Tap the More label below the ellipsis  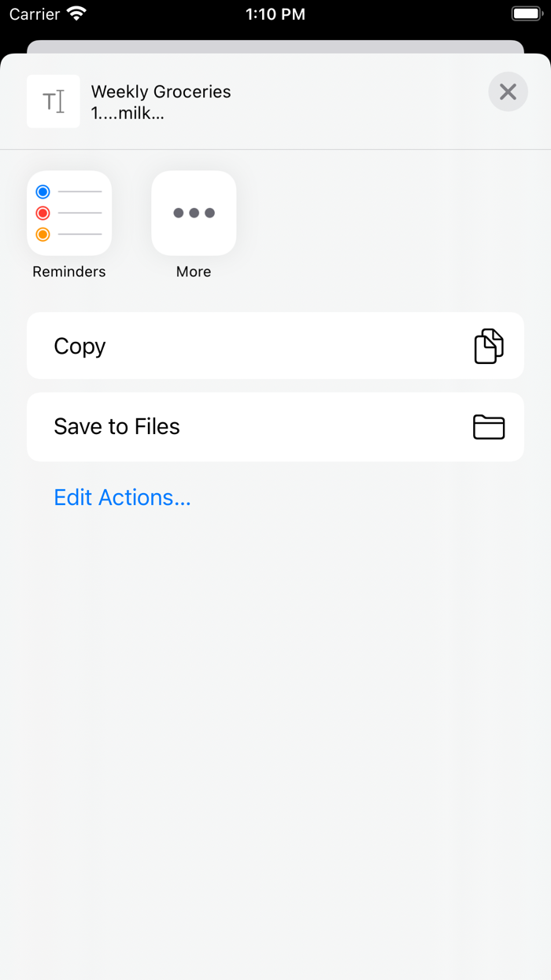pyautogui.click(x=194, y=271)
